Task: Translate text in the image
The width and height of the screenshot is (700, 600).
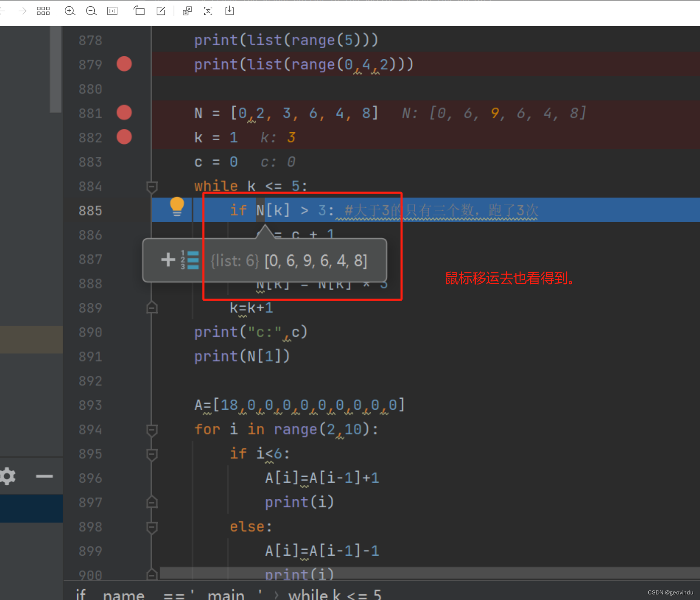Action: (187, 11)
